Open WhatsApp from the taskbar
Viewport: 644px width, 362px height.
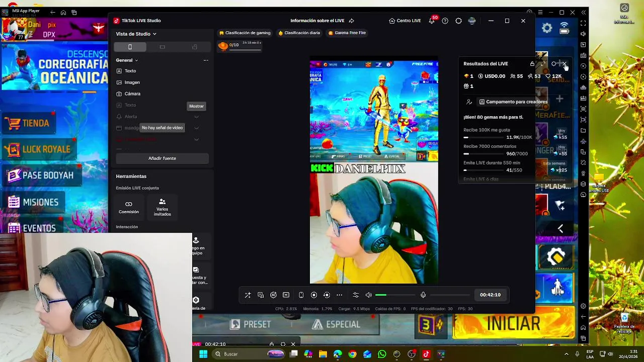tap(382, 354)
